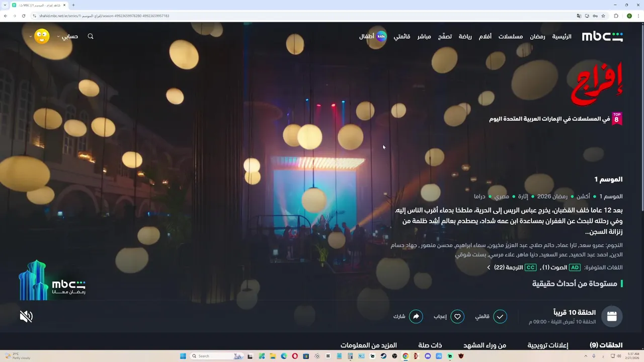Close the Shahid browser tab
Screen dimensions: 644x362
[x=64, y=5]
